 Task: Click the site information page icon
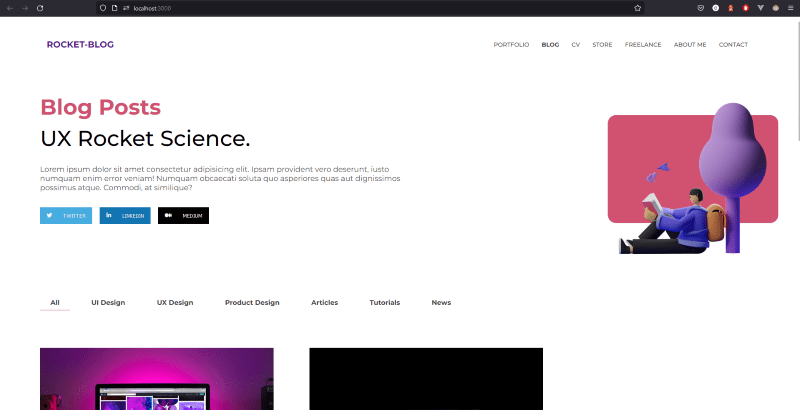[x=114, y=8]
